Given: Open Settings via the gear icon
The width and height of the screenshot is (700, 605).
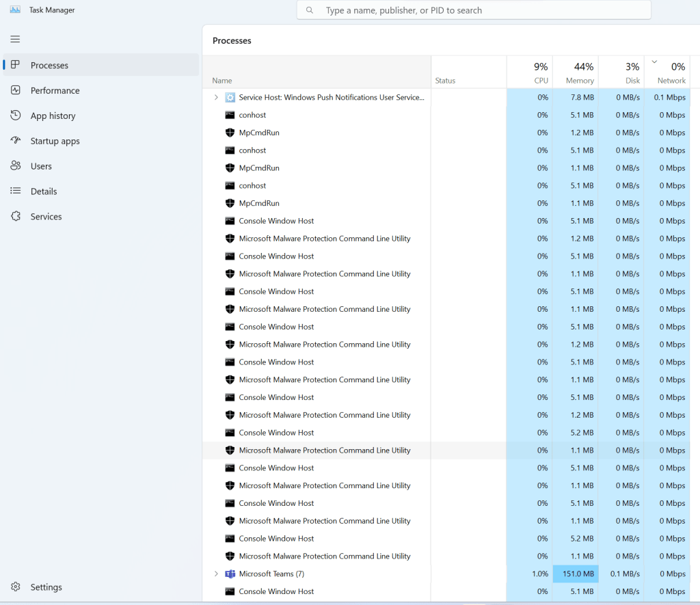Looking at the screenshot, I should 16,587.
